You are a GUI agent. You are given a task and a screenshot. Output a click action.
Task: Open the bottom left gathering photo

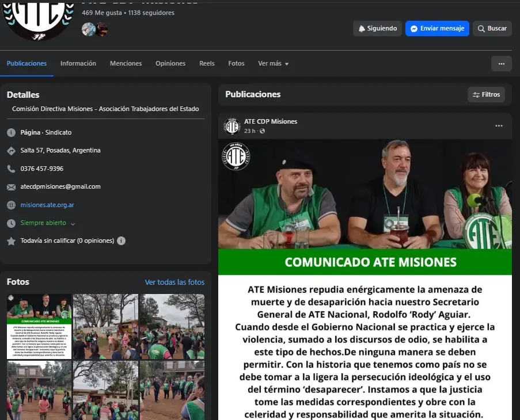[x=39, y=391]
